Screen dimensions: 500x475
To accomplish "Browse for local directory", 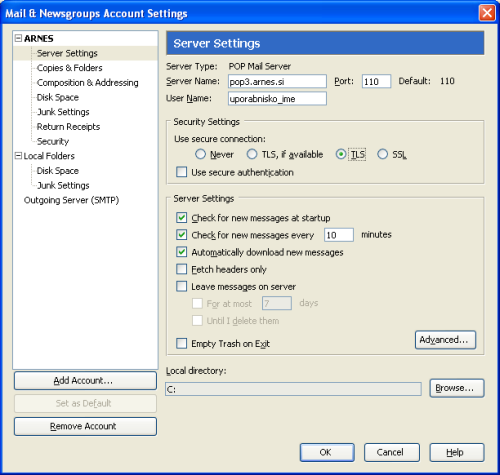I will [457, 388].
